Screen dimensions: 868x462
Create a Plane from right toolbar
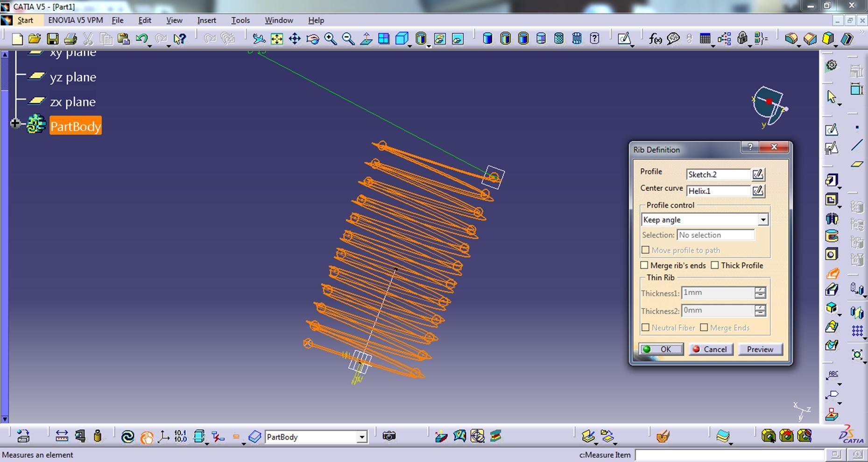point(857,164)
